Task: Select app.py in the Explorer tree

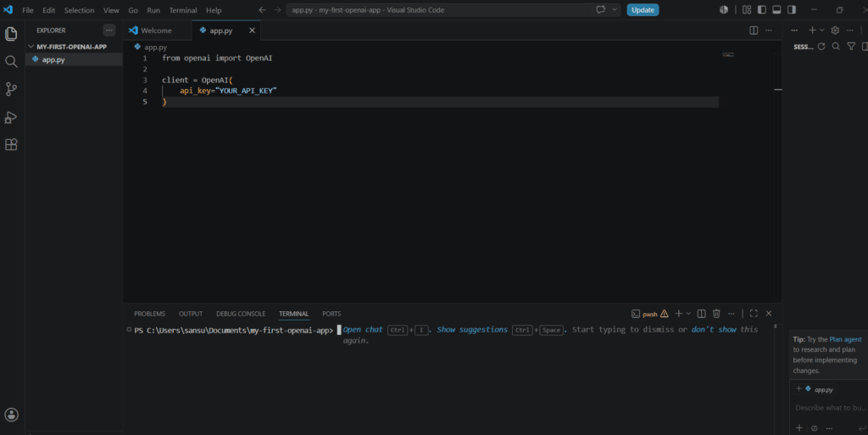Action: click(x=74, y=59)
